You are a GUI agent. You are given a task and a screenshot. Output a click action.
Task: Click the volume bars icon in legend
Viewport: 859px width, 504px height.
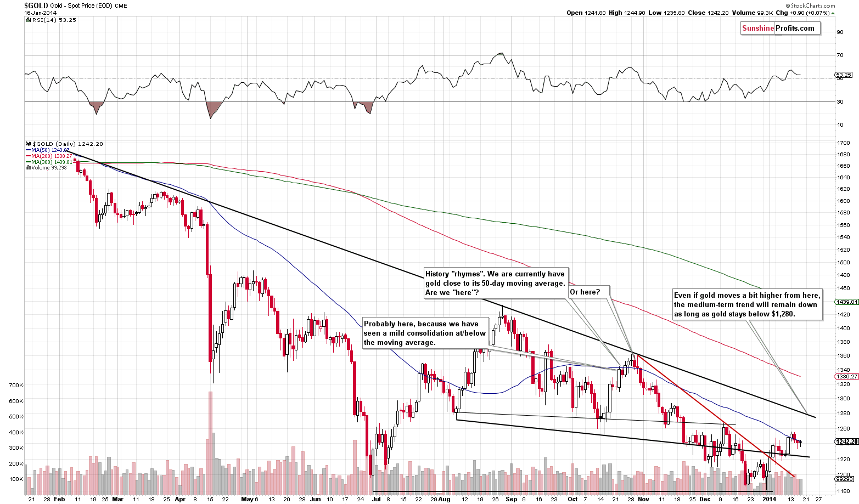[27, 168]
